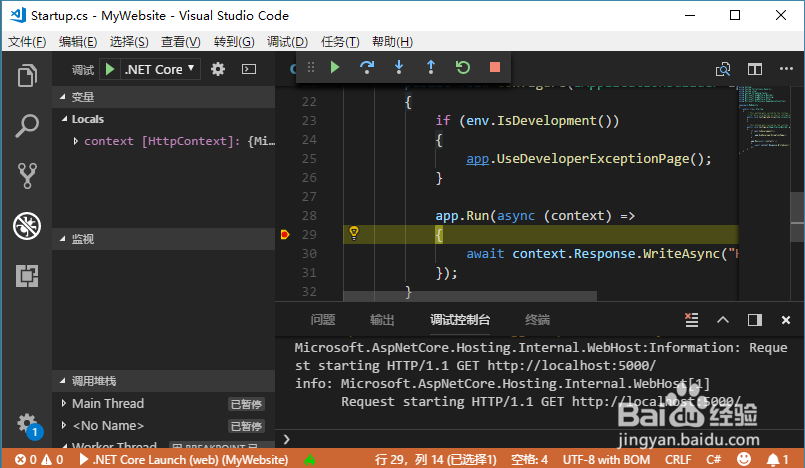
Task: Select the .NET Core debug configuration dropdown
Action: (x=160, y=69)
